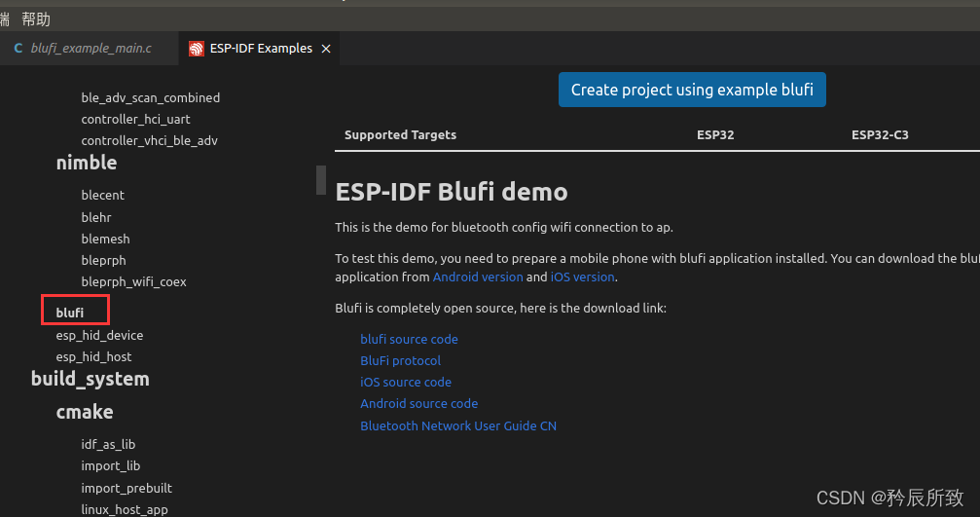The image size is (980, 517).
Task: Select import_prebuilt example
Action: 127,488
